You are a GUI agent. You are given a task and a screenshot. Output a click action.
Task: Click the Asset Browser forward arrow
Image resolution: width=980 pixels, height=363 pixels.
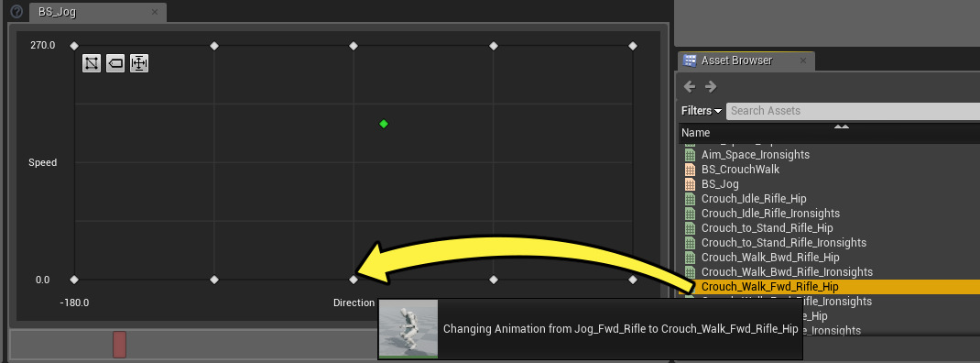point(711,86)
